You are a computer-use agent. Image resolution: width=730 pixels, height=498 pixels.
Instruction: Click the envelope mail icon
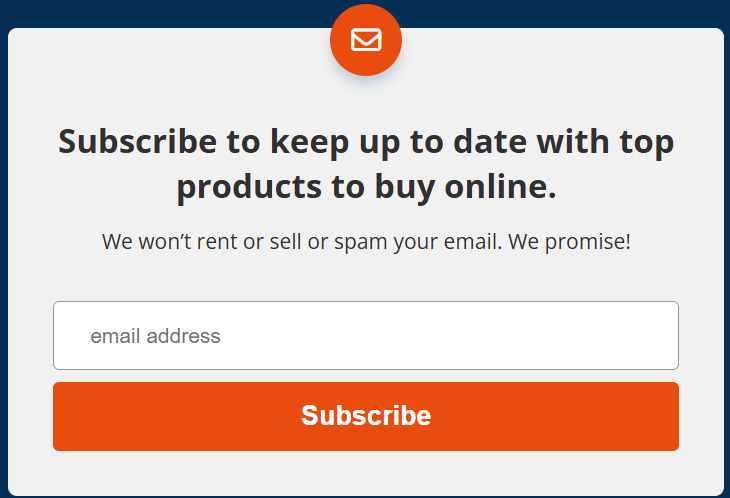(x=366, y=40)
